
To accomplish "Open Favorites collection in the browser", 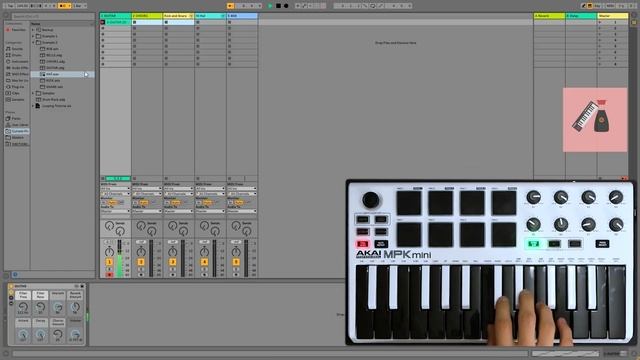I will pyautogui.click(x=16, y=30).
